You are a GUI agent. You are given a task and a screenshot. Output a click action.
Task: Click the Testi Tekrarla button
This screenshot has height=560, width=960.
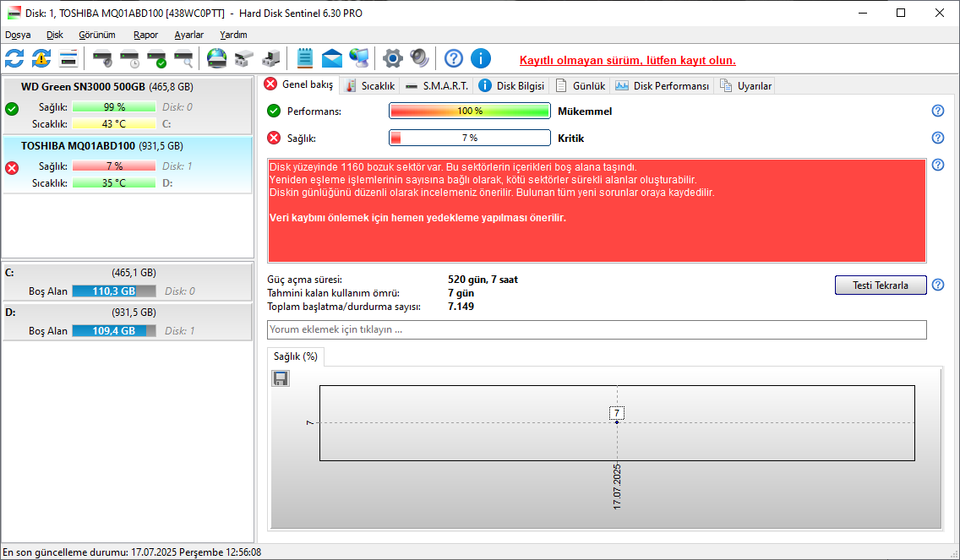tap(881, 285)
